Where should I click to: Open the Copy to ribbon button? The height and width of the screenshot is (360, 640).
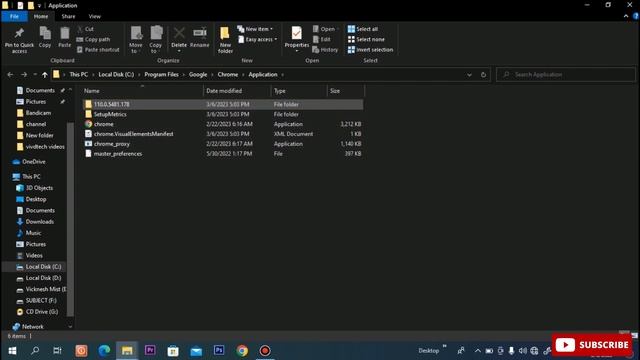[156, 40]
